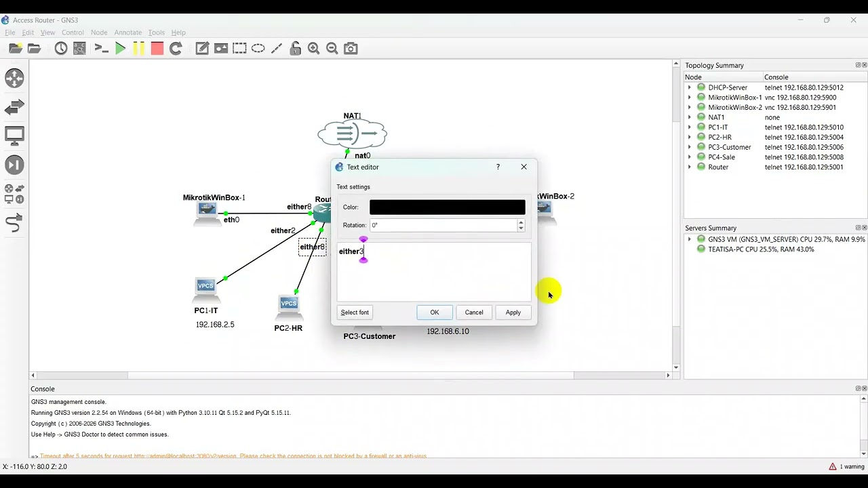This screenshot has height=488, width=868.
Task: Expand PC1-IT node in Topology Summary
Action: [690, 127]
